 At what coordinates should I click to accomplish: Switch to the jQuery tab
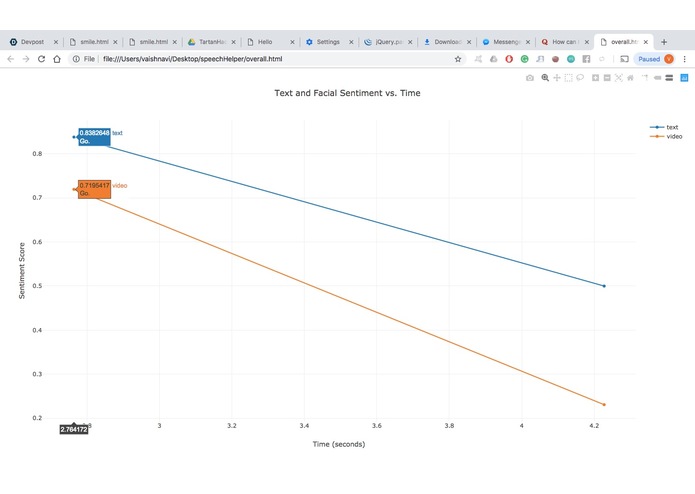[387, 42]
